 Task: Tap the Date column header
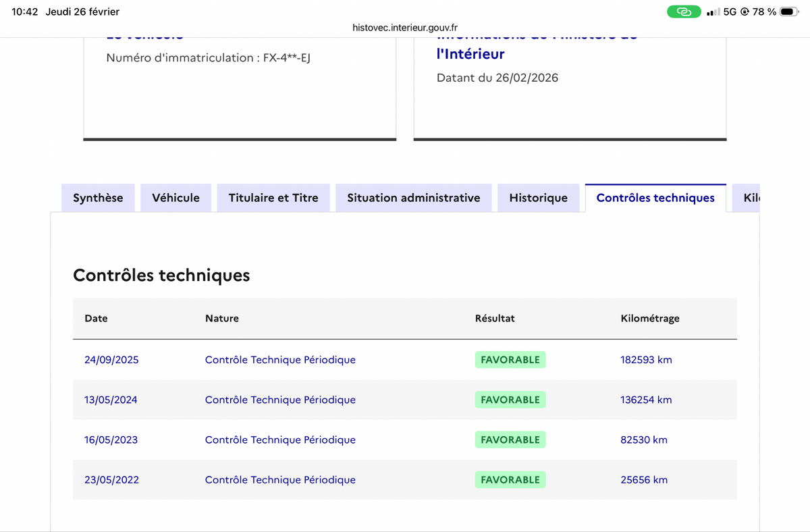coord(96,318)
